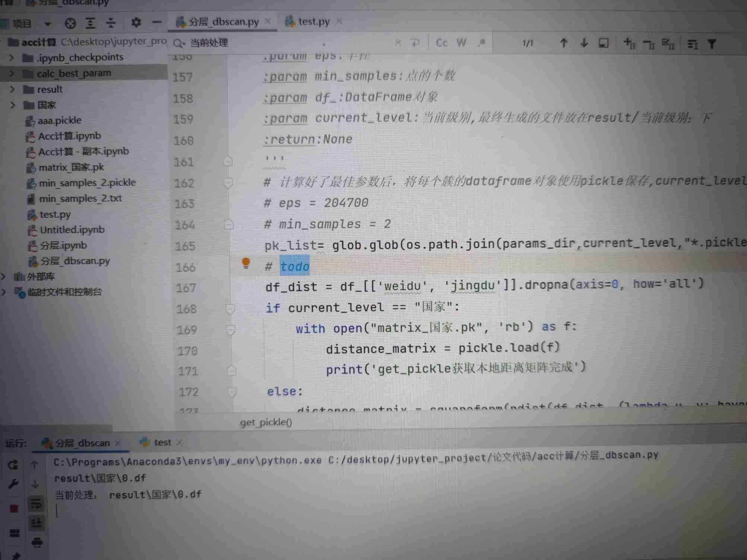This screenshot has width=747, height=560.
Task: Expand the calc_best_param folder
Action: click(12, 73)
